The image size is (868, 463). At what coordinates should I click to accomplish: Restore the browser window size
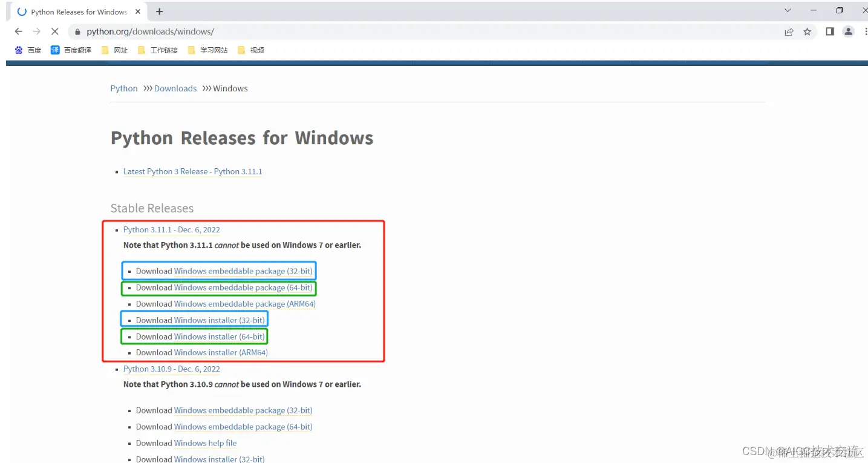tap(840, 10)
